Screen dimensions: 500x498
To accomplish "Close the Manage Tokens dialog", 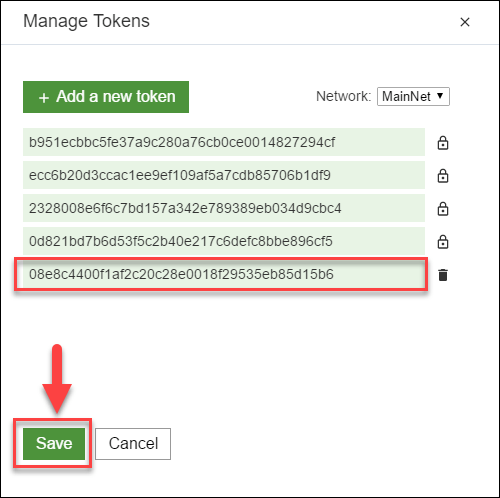I will point(465,22).
